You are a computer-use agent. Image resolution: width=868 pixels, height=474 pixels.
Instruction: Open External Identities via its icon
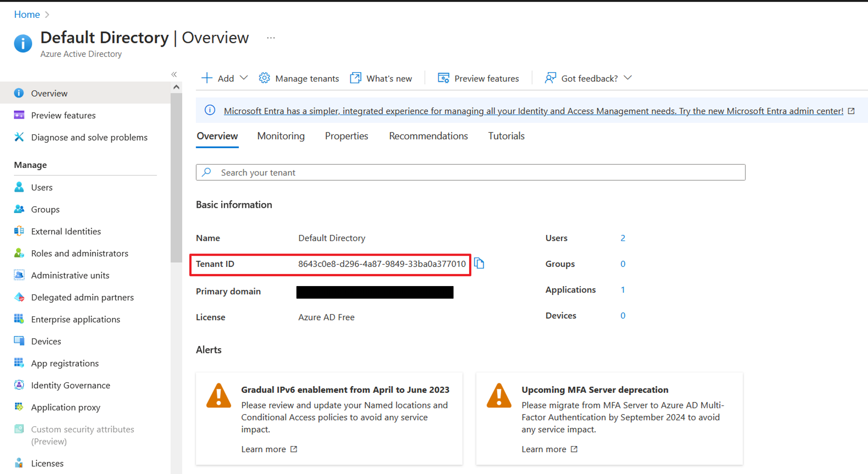pyautogui.click(x=19, y=231)
